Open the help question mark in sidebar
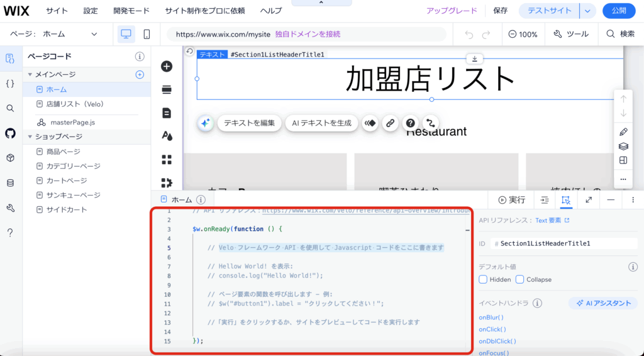The image size is (644, 356). [x=10, y=233]
